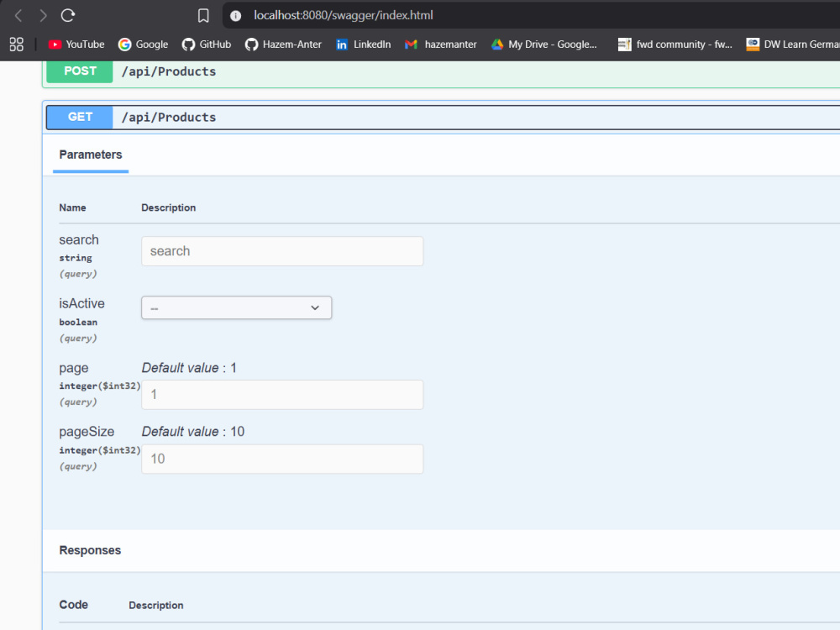
Task: Open the DW Learn German bookmark
Action: [793, 45]
